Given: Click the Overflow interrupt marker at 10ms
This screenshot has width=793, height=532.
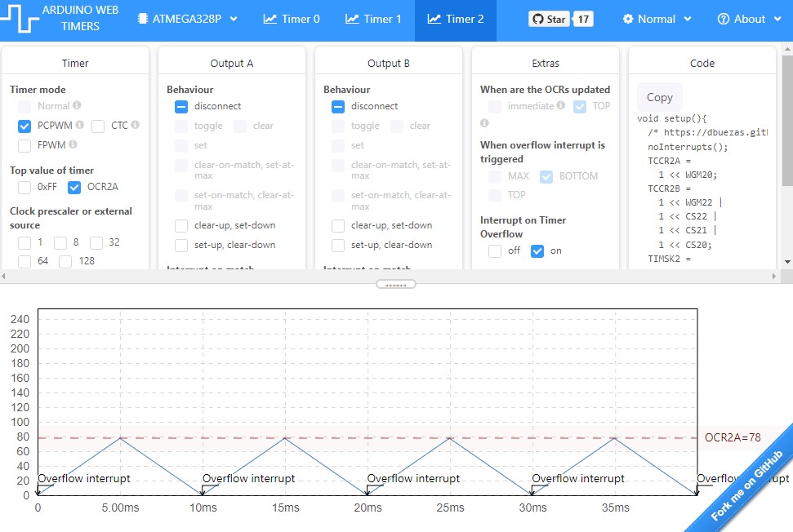Looking at the screenshot, I should [x=248, y=478].
